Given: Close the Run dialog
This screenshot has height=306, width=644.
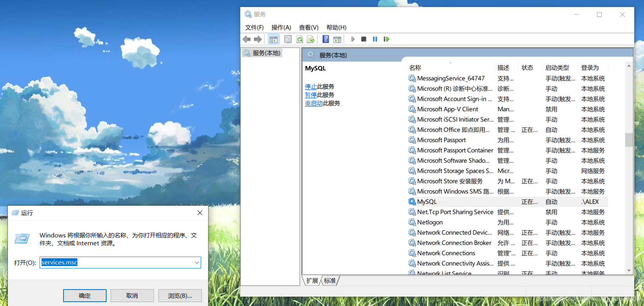Looking at the screenshot, I should click(200, 213).
